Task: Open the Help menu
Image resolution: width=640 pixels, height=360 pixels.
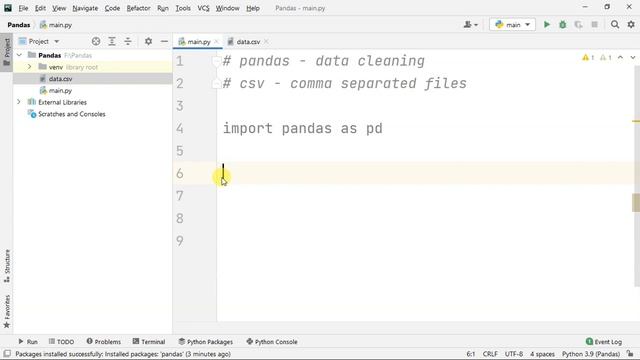Action: (x=253, y=8)
